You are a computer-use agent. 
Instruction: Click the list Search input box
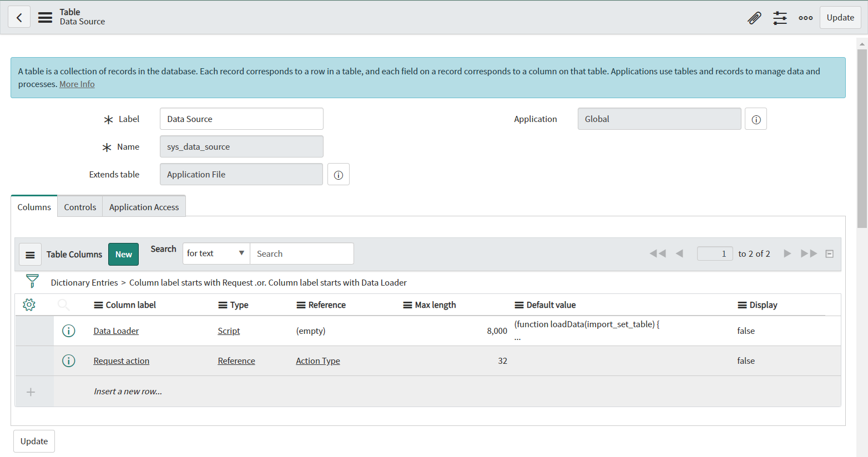point(302,253)
